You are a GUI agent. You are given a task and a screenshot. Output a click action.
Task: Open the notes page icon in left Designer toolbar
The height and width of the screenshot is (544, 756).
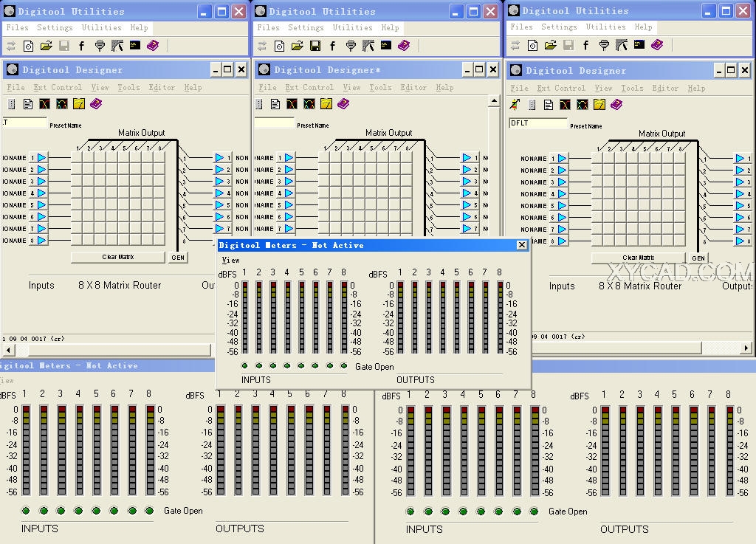[28, 104]
